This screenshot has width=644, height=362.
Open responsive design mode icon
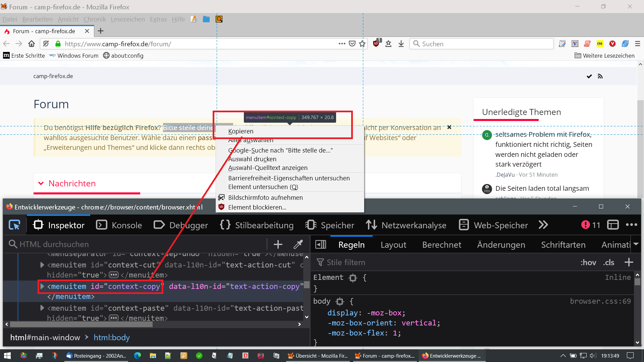(x=613, y=225)
